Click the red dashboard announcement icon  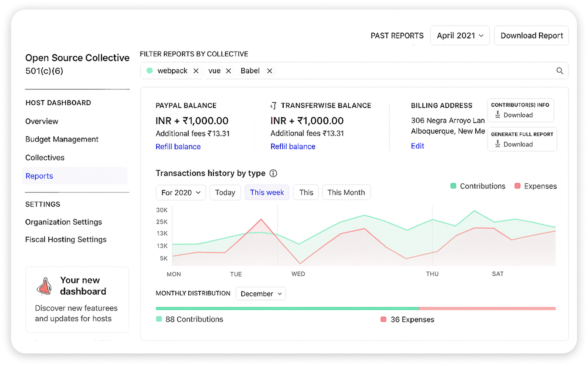45,286
